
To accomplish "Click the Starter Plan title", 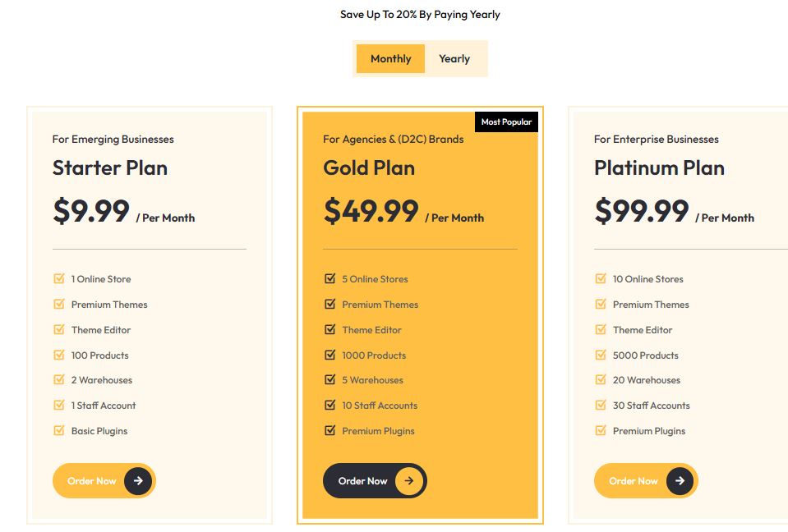I will pos(110,168).
